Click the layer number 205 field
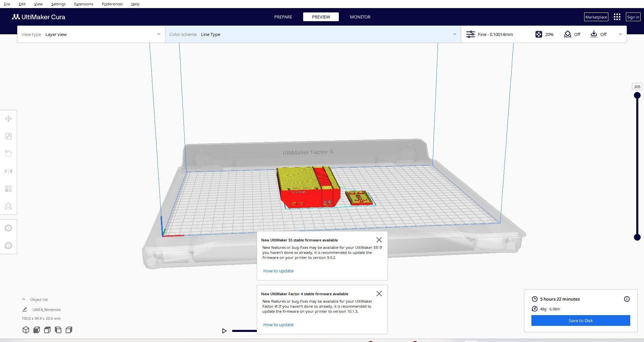Image resolution: width=644 pixels, height=342 pixels. [637, 87]
